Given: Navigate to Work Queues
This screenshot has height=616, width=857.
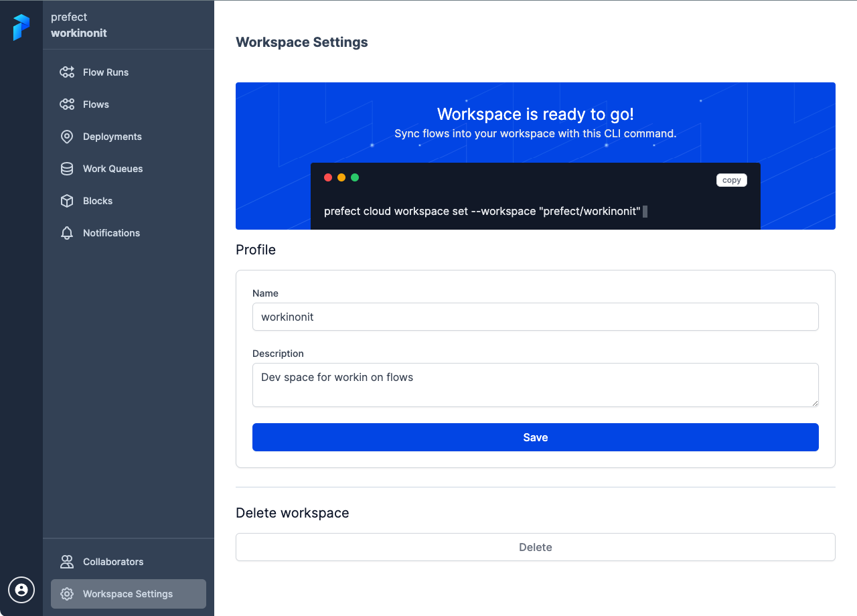Looking at the screenshot, I should 129,169.
